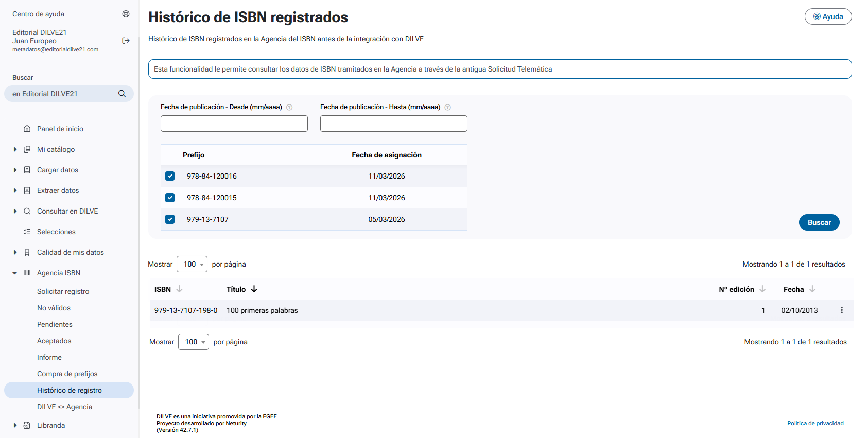Screen dimensions: 868x438
Task: Open Solicitar registro in the sidebar
Action: (x=63, y=291)
